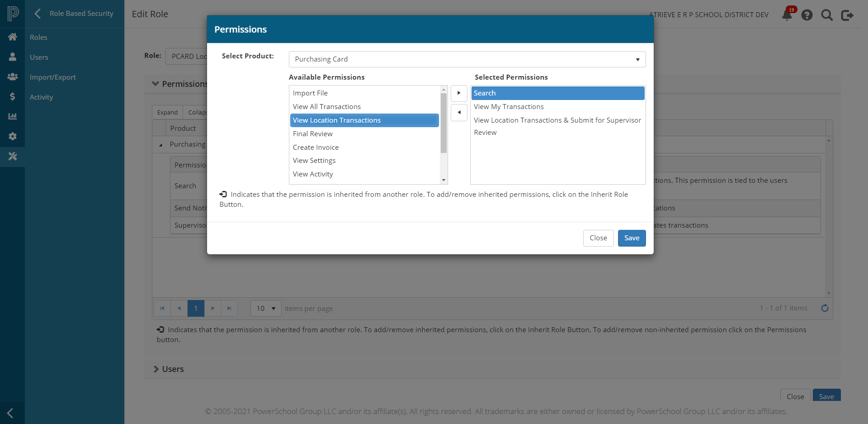Open the items per page dropdown
868x424 pixels.
(x=265, y=308)
